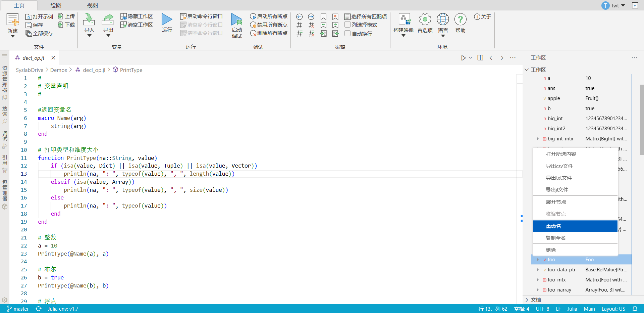Screen dimensions: 644x313
Task: Click the workspace panel vertical scrollbar
Action: point(642,119)
